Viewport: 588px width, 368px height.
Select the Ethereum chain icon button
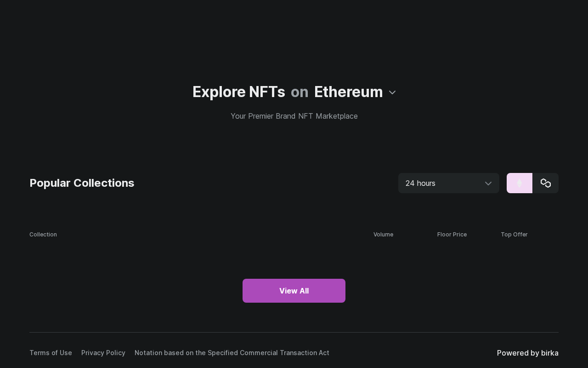[x=519, y=183]
